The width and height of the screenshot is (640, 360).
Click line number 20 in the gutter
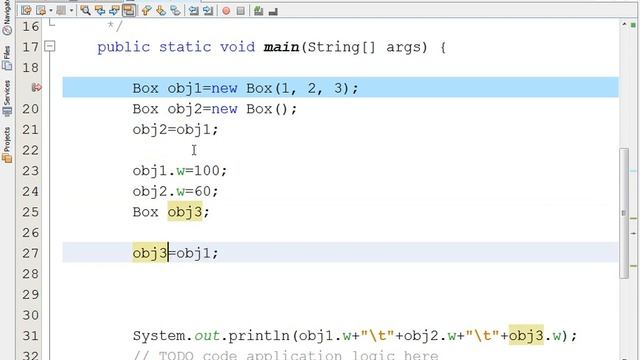tap(31, 109)
